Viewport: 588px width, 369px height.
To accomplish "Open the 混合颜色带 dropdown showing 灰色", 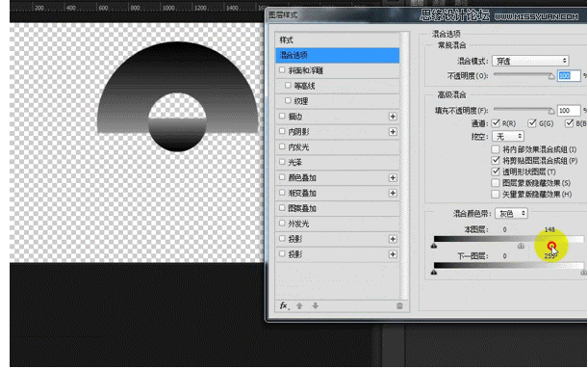I will click(512, 214).
